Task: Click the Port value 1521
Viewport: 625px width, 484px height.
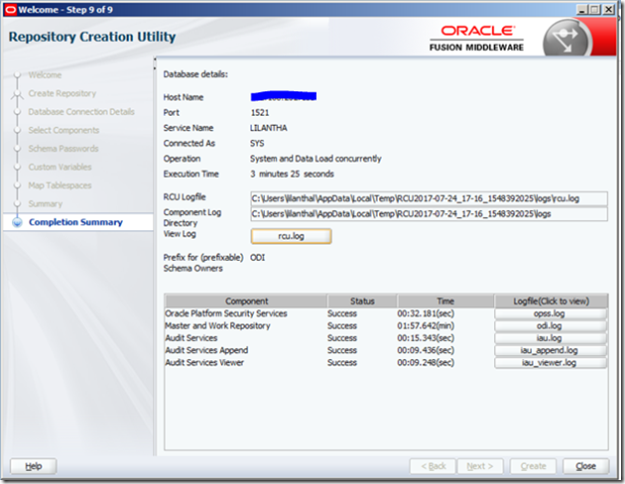Action: point(260,113)
